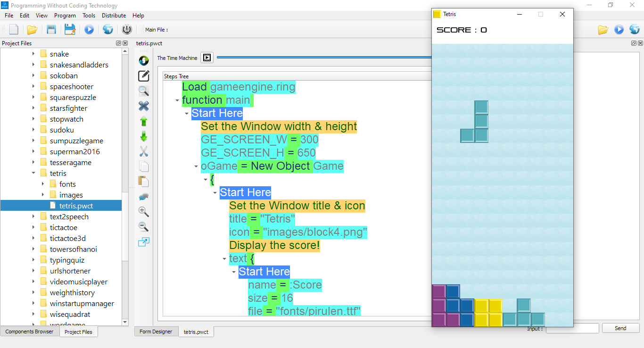Click the blue X delete step icon

pyautogui.click(x=144, y=106)
